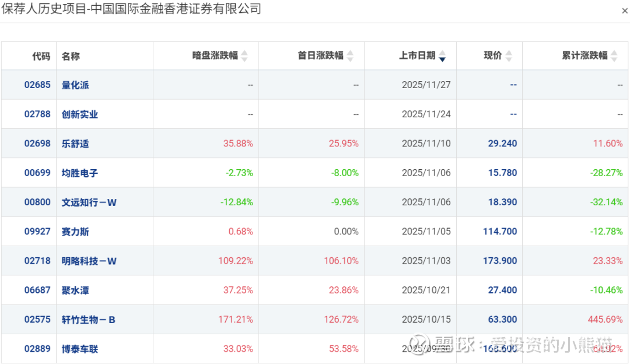The image size is (630, 364).
Task: Toggle the 上市日期 sort arrow
Action: pos(442,56)
